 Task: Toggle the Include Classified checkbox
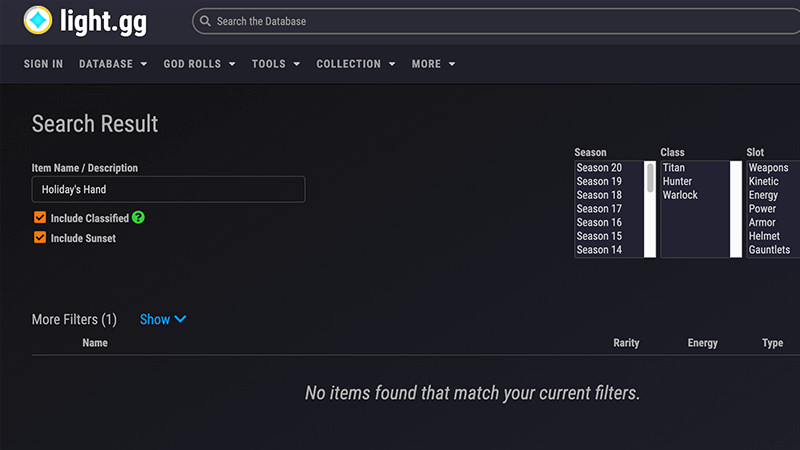[40, 218]
